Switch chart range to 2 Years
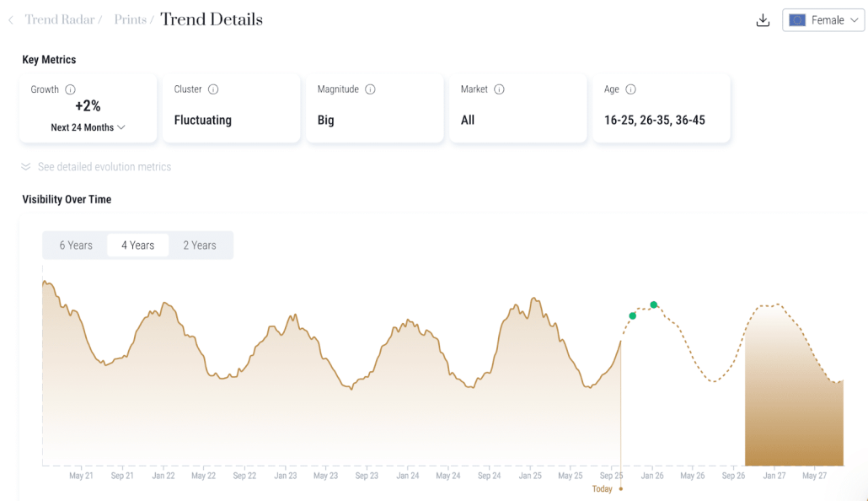Viewport: 868px width, 501px height. [x=200, y=245]
